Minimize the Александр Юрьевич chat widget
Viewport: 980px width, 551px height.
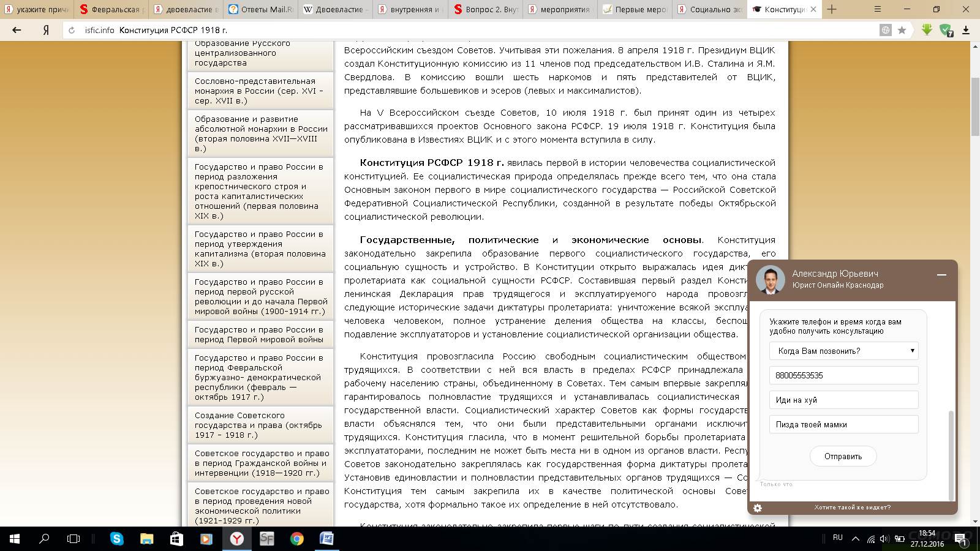[941, 275]
